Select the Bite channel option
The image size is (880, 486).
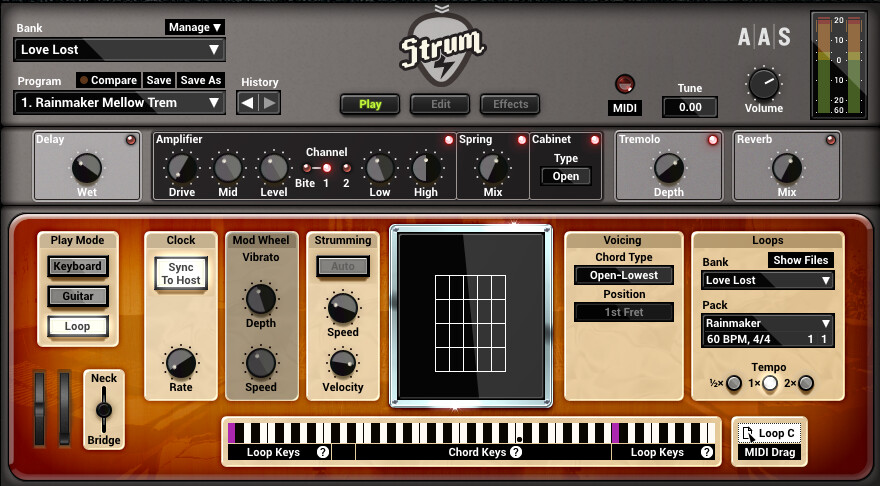click(307, 168)
